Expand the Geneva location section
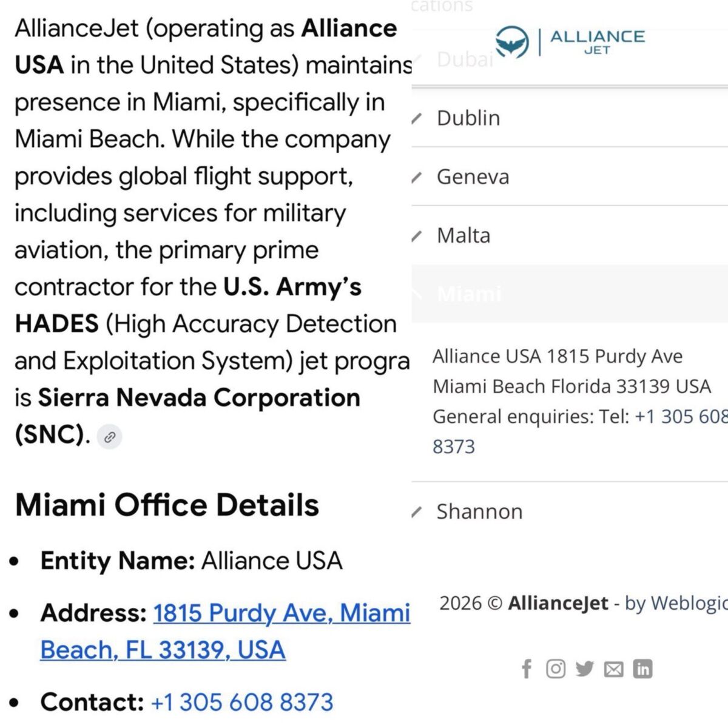This screenshot has height=728, width=728. click(473, 177)
